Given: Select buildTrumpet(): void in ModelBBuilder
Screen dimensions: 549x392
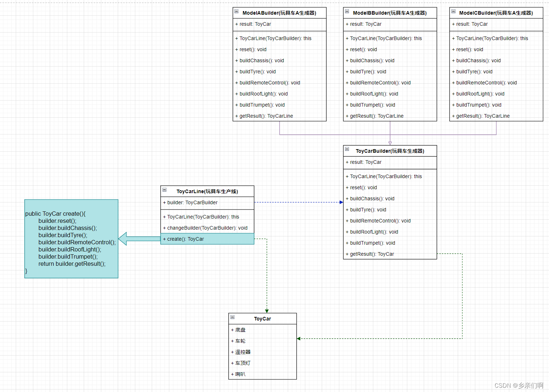Looking at the screenshot, I should point(390,105).
